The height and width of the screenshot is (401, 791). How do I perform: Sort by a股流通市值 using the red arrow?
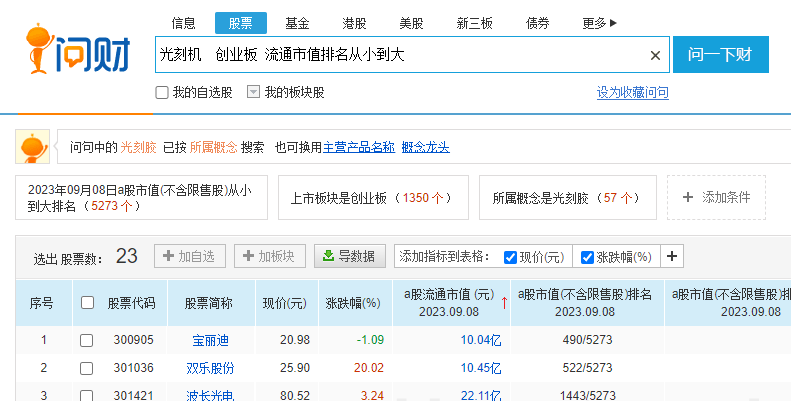point(503,303)
